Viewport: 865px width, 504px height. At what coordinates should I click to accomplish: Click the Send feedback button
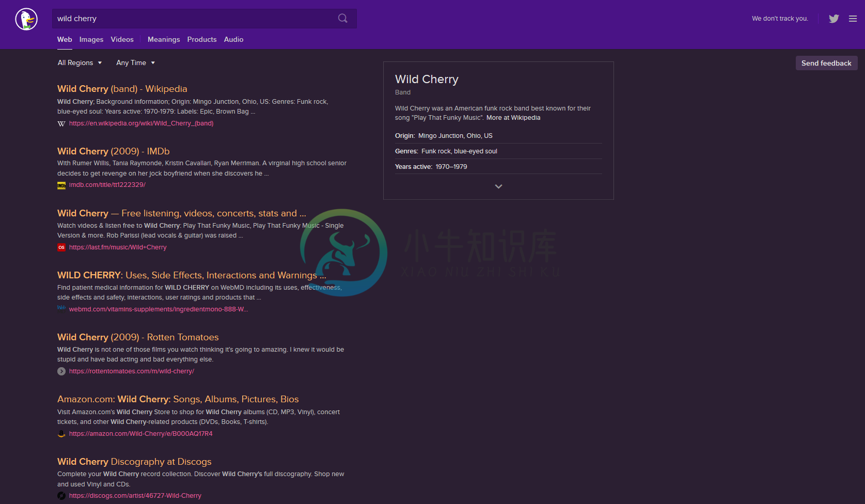coord(826,63)
